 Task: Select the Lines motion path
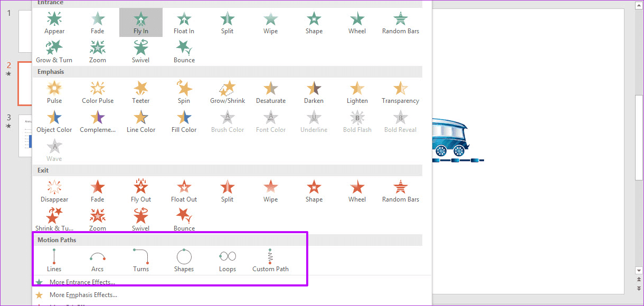(x=54, y=260)
